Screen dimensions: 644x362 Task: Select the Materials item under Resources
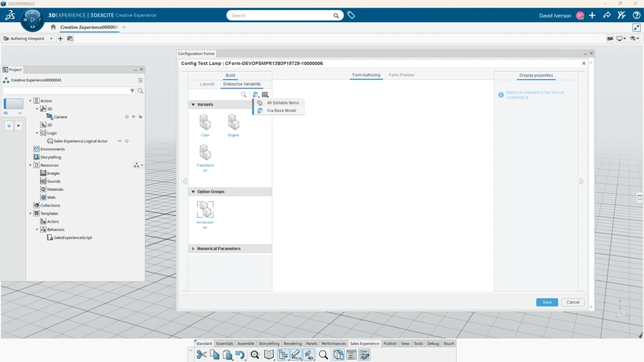pyautogui.click(x=55, y=189)
